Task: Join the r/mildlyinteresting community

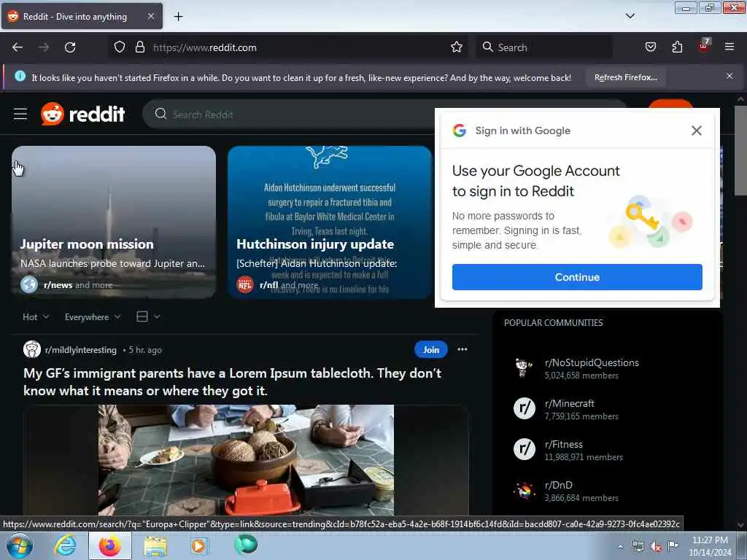Action: [x=430, y=349]
